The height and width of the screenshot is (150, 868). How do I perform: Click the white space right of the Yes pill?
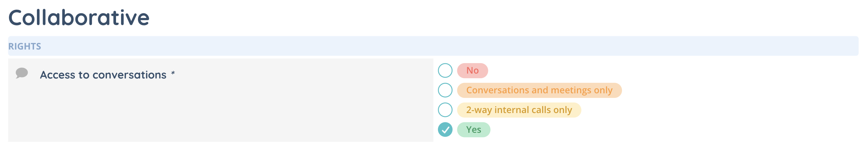[645, 130]
